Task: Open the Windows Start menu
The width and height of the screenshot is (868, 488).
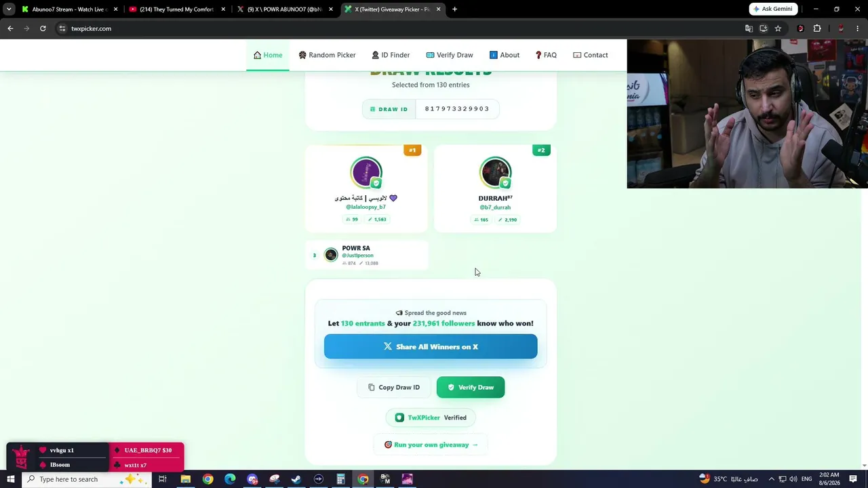Action: pyautogui.click(x=11, y=479)
